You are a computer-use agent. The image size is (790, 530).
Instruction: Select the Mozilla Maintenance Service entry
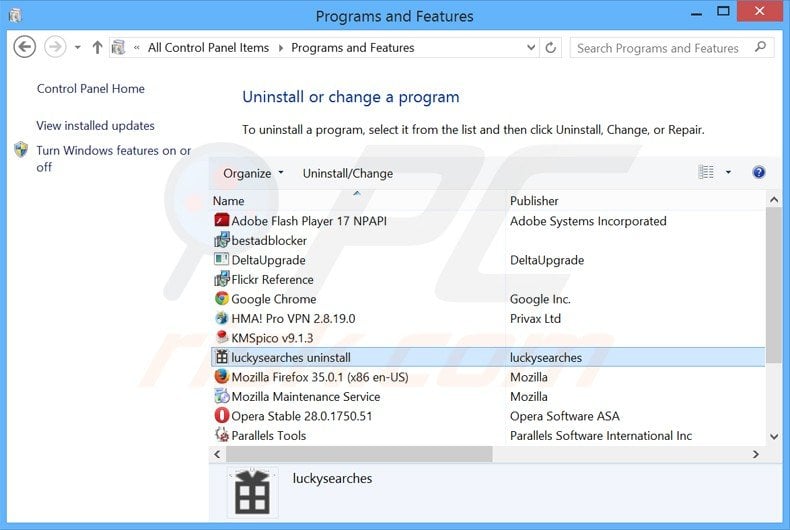[x=305, y=397]
